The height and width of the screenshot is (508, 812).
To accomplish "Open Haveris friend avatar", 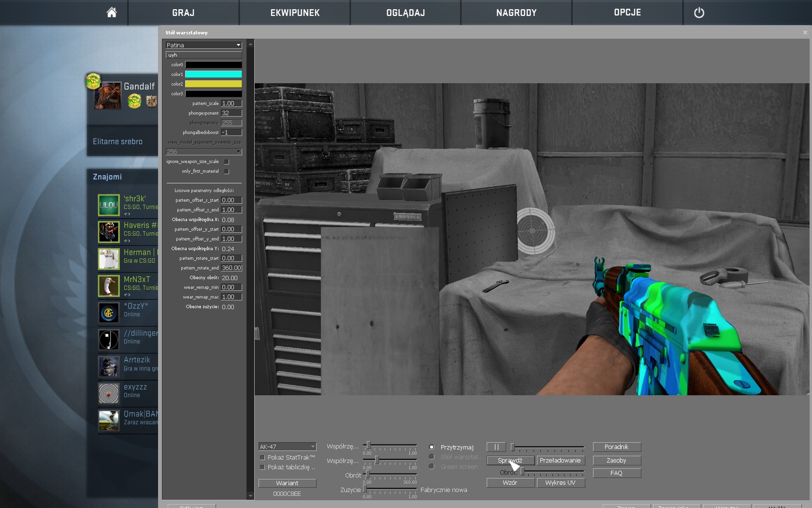I will click(109, 232).
